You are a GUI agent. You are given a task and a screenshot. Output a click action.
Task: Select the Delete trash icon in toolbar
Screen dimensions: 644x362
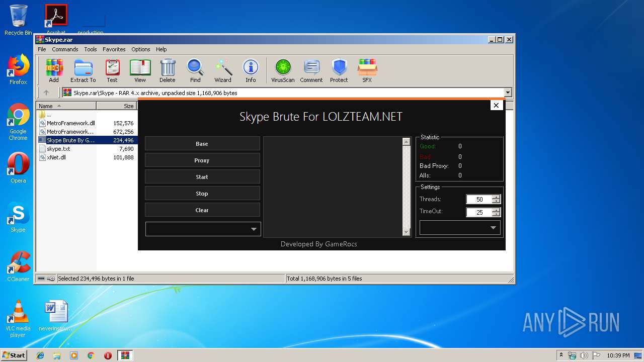168,71
